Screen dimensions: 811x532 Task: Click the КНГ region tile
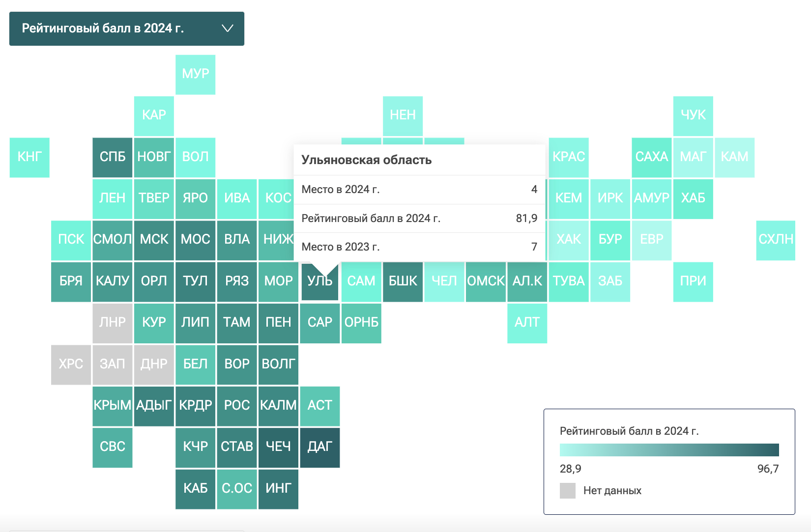29,157
